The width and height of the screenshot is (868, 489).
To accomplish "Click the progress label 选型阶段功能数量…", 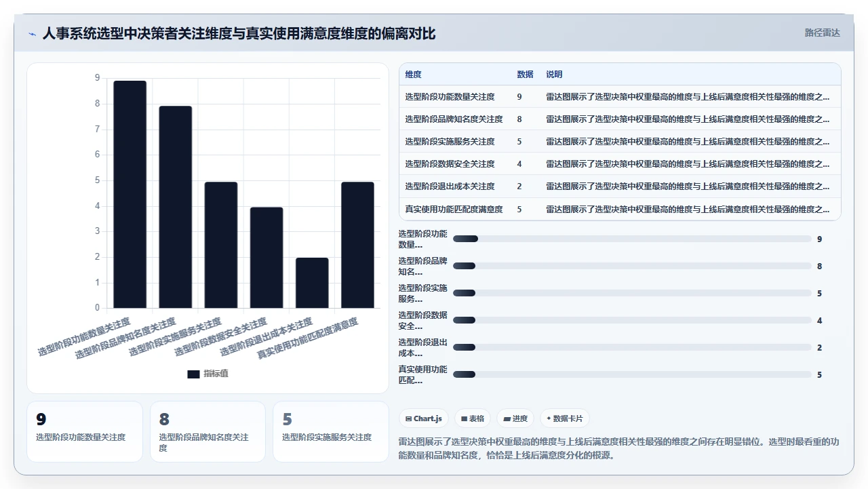I will click(422, 239).
